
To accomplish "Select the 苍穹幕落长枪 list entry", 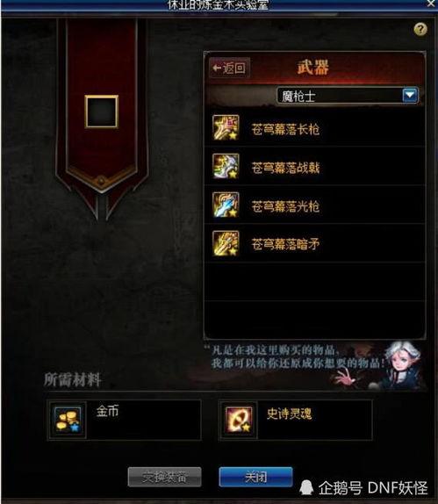I will (315, 128).
